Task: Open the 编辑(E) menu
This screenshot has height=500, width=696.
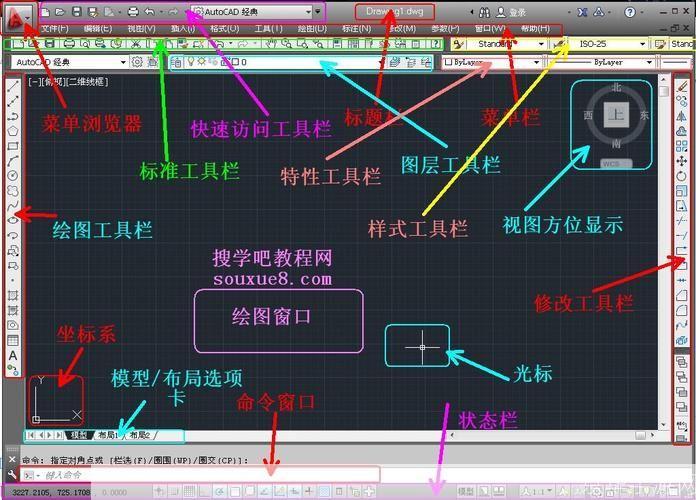Action: [98, 29]
